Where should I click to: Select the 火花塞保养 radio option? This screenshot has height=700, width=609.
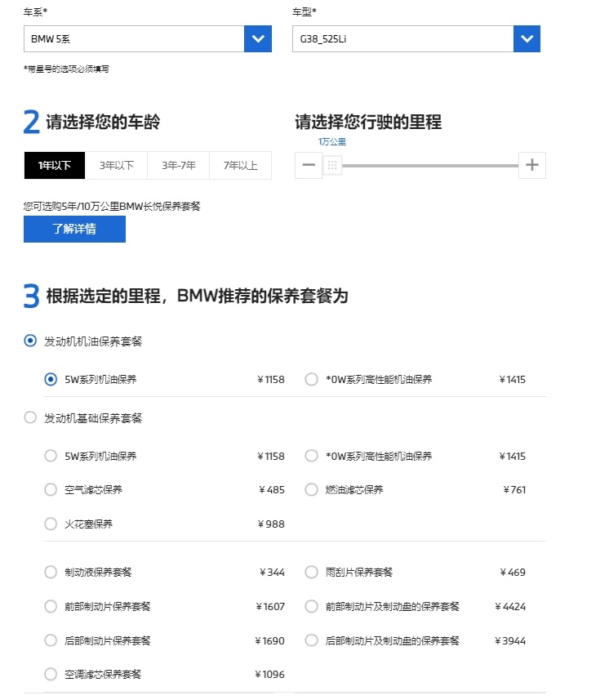51,524
